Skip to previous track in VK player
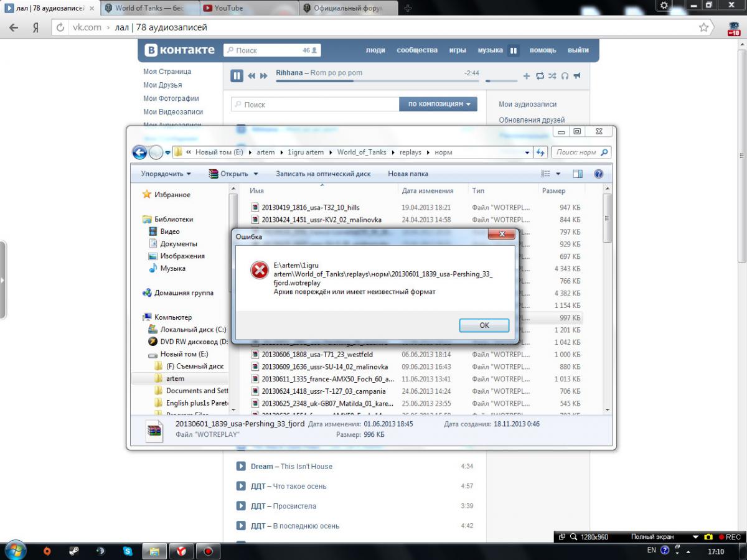Image resolution: width=747 pixels, height=560 pixels. 251,76
